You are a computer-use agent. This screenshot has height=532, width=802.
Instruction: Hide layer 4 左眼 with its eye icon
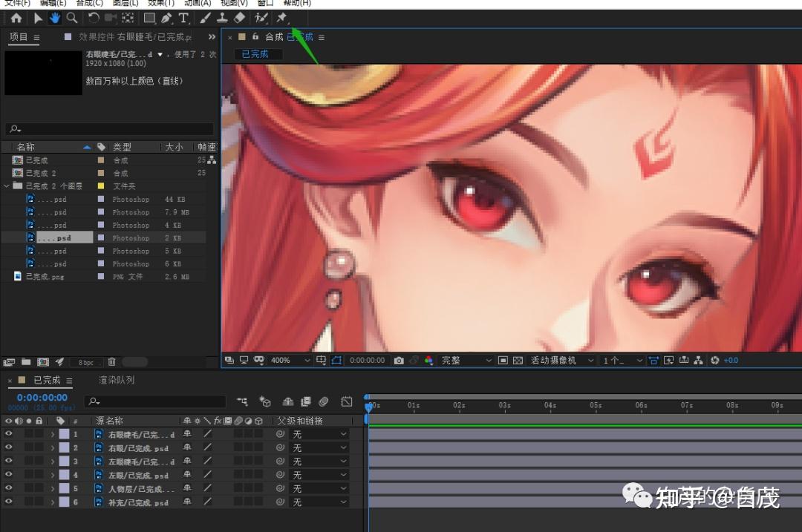click(9, 474)
